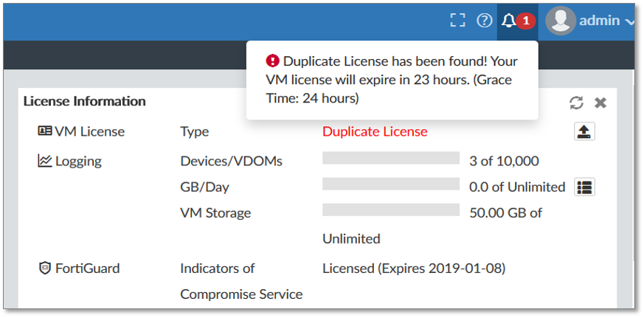Screen dimensions: 644x318
Task: Click the Devices/VDOMs usage bar
Action: click(x=391, y=158)
